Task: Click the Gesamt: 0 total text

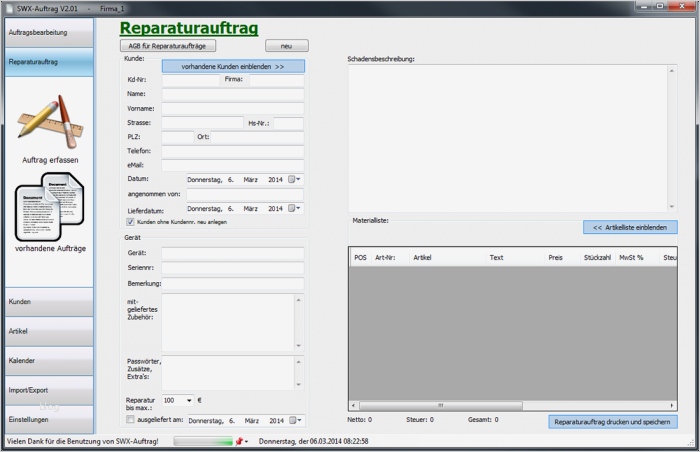Action: pyautogui.click(x=483, y=420)
